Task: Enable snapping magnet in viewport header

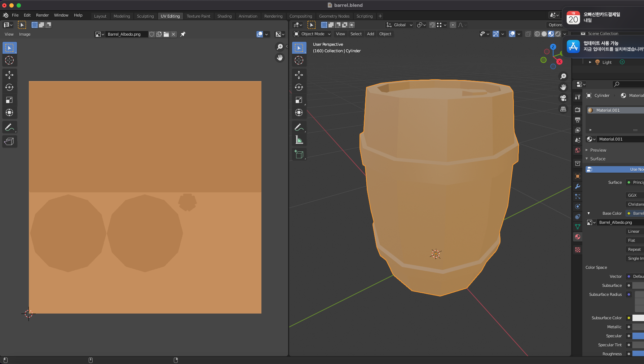Action: [432, 25]
